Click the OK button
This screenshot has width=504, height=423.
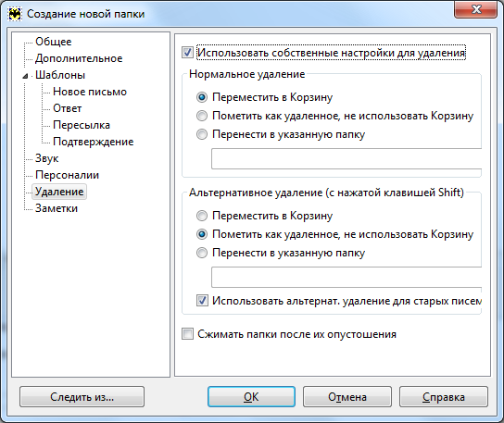tap(251, 397)
